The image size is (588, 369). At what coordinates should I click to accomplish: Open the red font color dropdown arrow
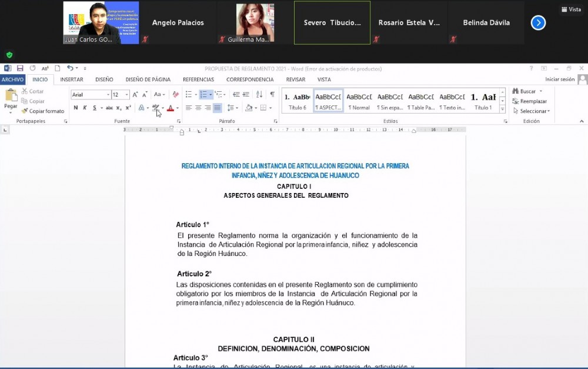click(x=178, y=108)
